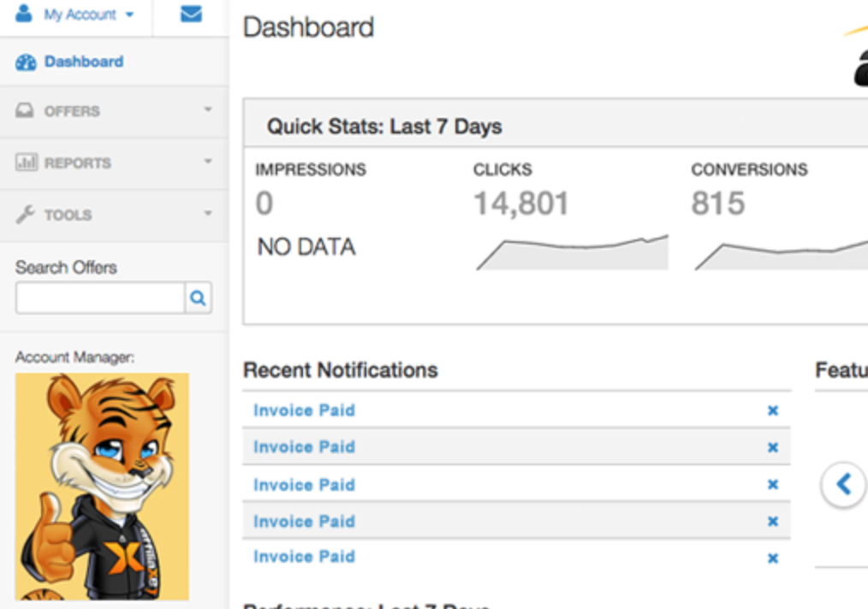
Task: Click the tiger account manager picture
Action: tap(102, 486)
